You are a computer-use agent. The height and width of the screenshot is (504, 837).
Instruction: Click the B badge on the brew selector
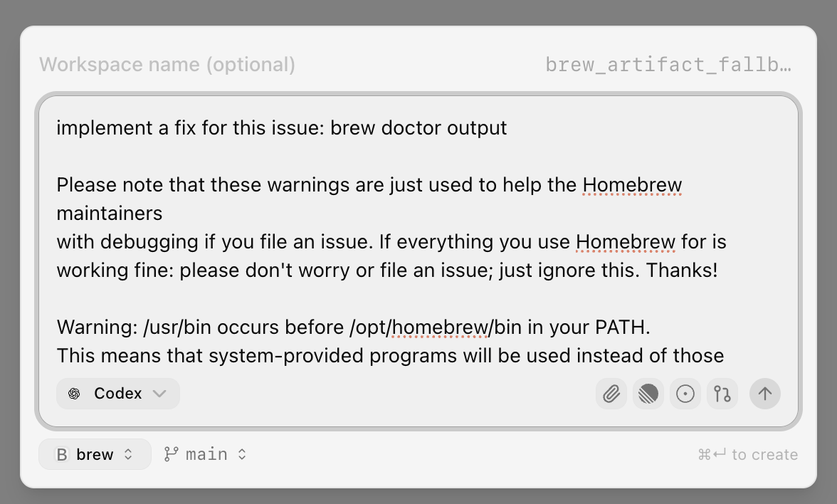click(61, 454)
